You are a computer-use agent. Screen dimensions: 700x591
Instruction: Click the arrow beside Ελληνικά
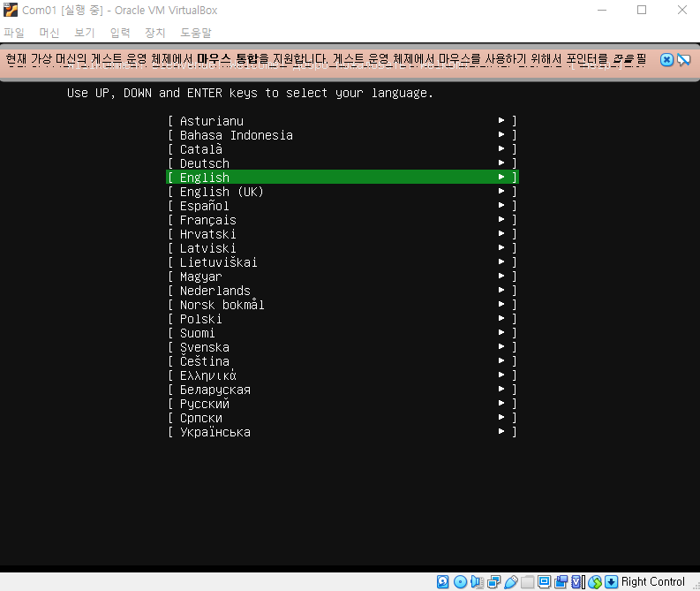tap(501, 375)
